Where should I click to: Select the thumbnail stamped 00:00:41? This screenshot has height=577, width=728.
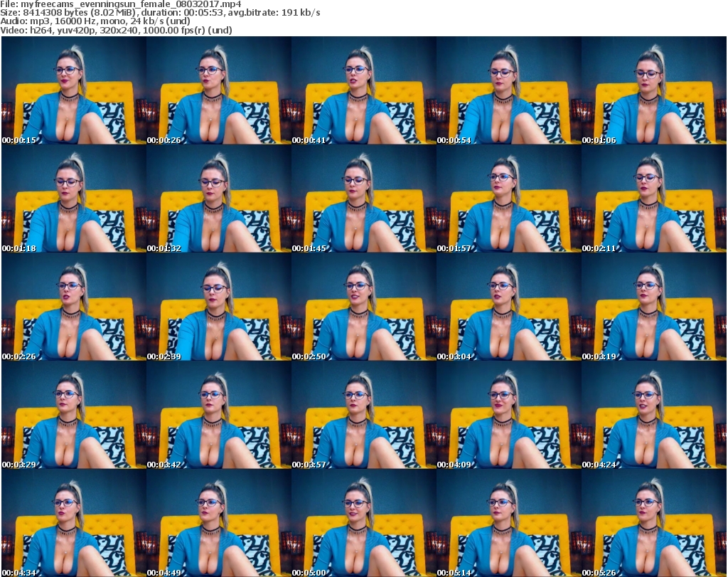(x=363, y=90)
